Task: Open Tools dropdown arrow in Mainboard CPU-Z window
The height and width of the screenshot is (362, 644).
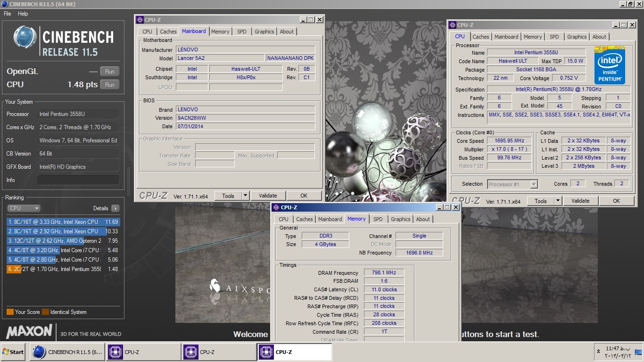Action: [245, 196]
